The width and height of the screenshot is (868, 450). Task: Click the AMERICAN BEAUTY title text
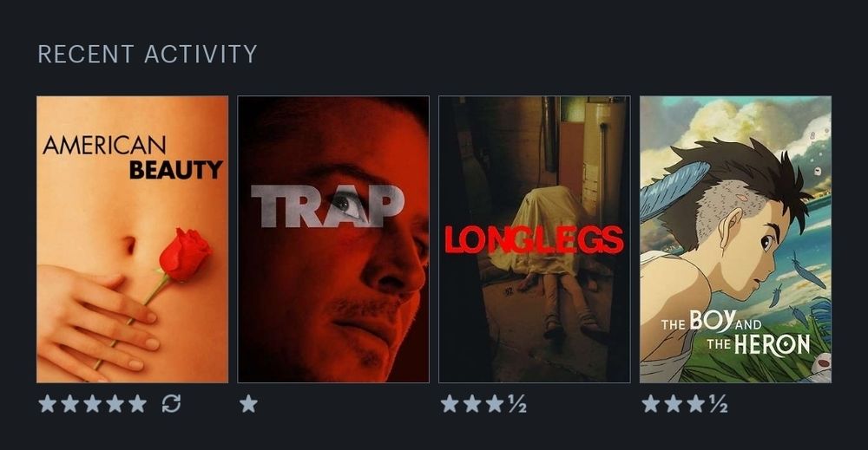[x=132, y=158]
